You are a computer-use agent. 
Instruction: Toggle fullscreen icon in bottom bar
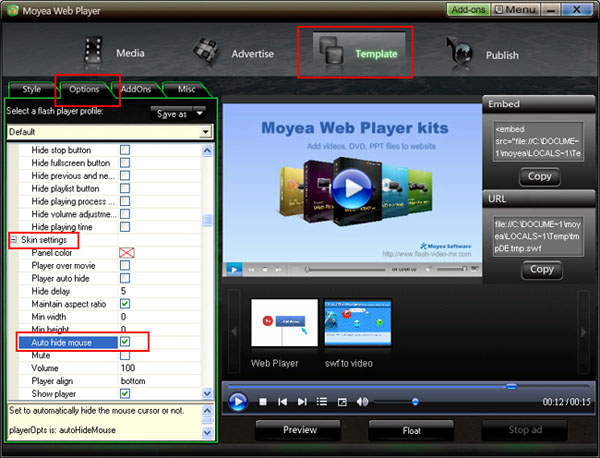pyautogui.click(x=342, y=402)
